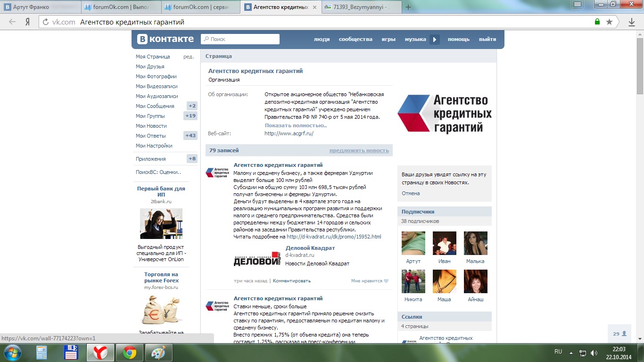
Task: Open "сообщества" in the VK header
Action: [355, 40]
